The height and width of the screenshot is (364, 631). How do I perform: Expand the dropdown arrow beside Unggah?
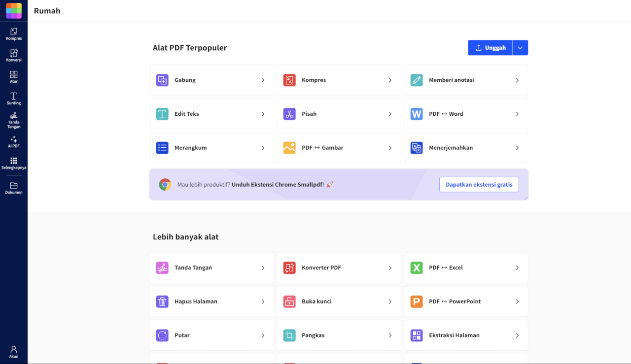pos(520,48)
